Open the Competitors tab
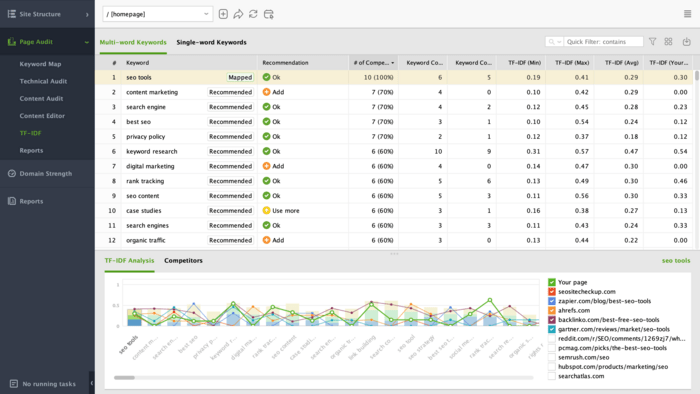The width and height of the screenshot is (700, 394). click(183, 261)
